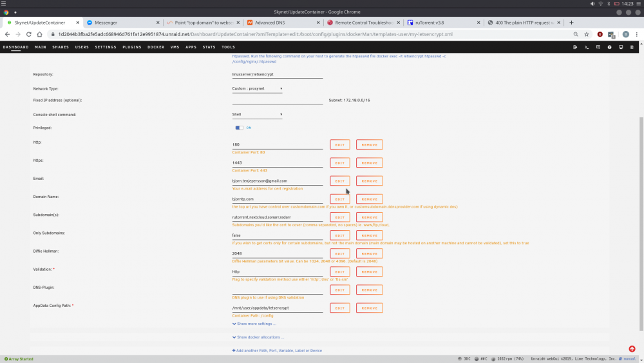Open the feedback icon in Unraid header

point(598,47)
